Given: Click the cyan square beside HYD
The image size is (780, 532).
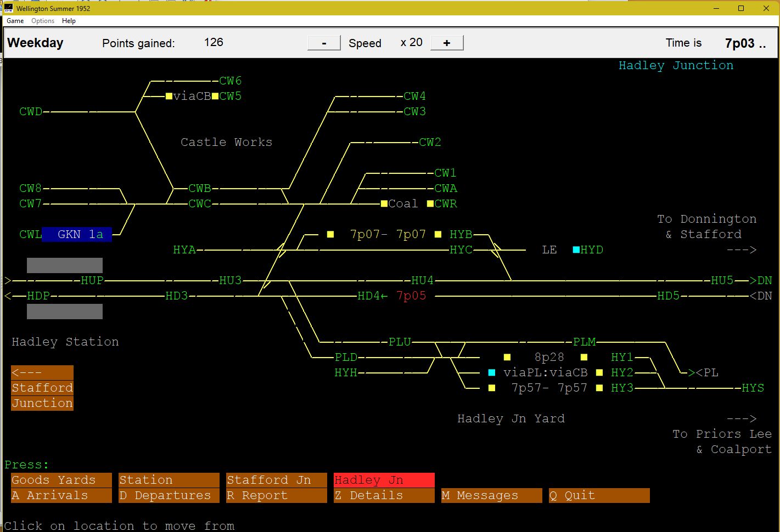Looking at the screenshot, I should tap(576, 250).
